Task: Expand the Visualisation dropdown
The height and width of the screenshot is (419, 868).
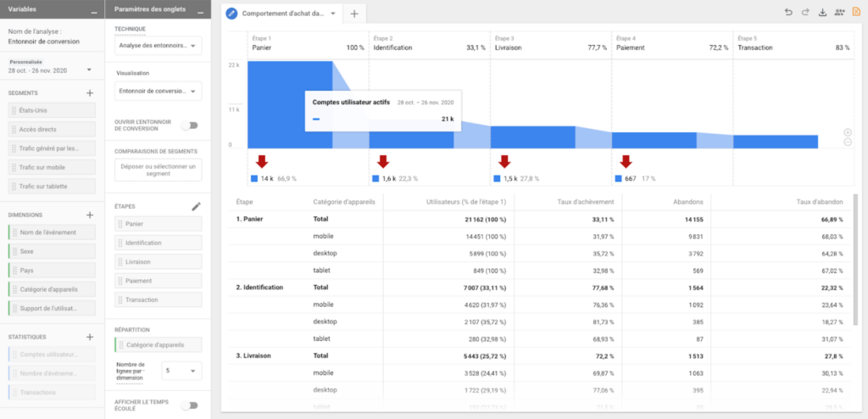Action: coord(157,91)
